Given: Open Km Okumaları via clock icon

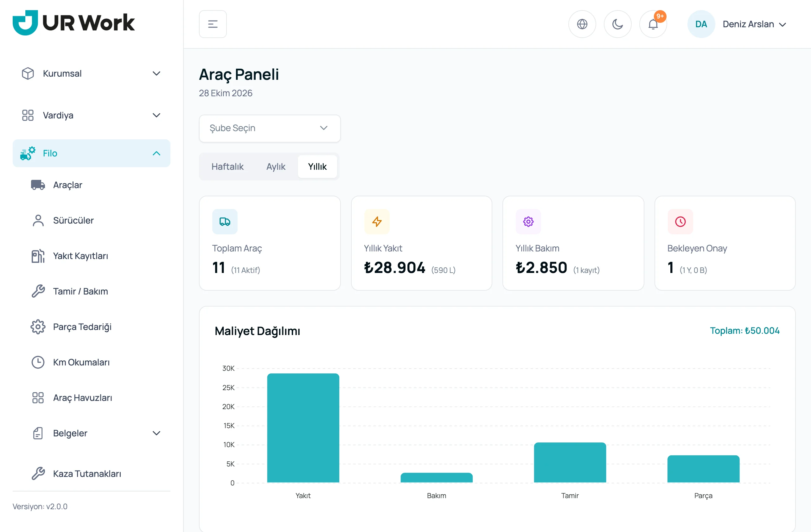Looking at the screenshot, I should coord(38,362).
